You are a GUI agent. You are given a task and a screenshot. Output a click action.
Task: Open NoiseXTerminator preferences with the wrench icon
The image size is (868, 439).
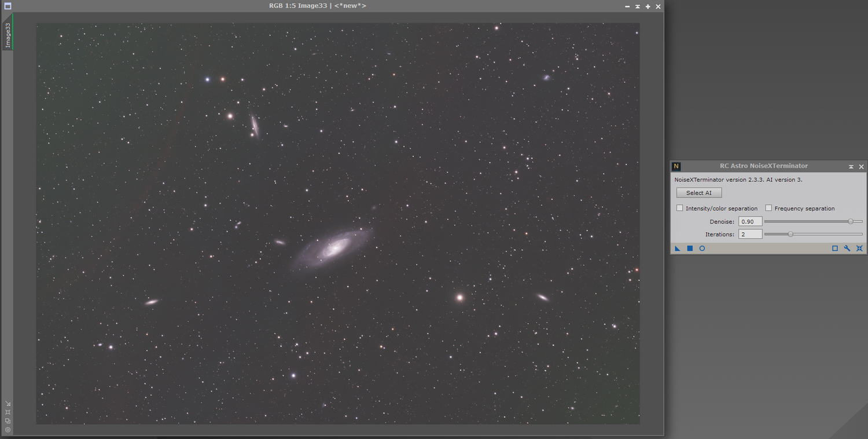coord(847,248)
